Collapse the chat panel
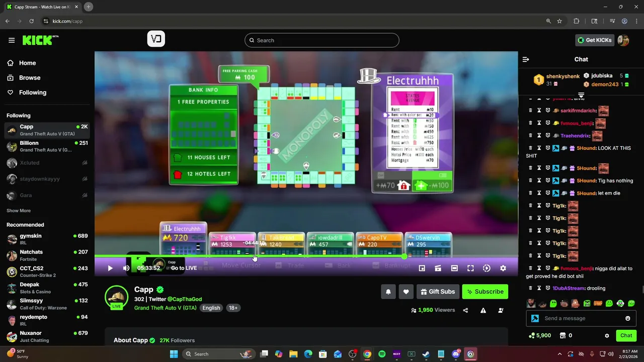This screenshot has width=644, height=362. pos(526,59)
